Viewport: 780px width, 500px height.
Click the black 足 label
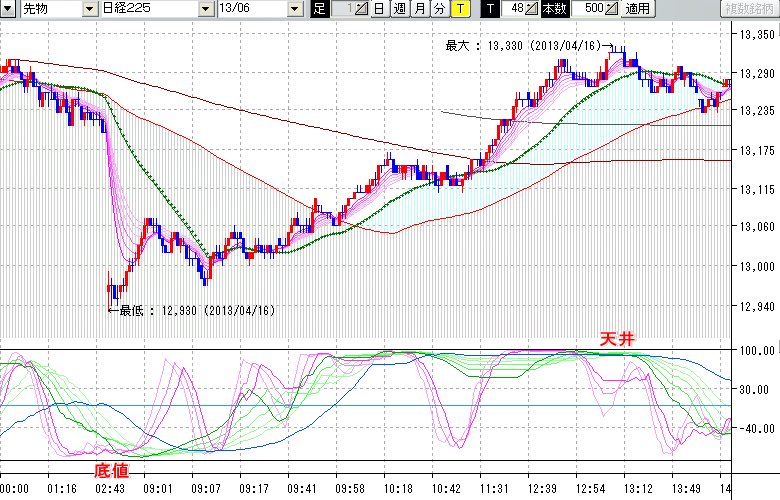pyautogui.click(x=319, y=9)
